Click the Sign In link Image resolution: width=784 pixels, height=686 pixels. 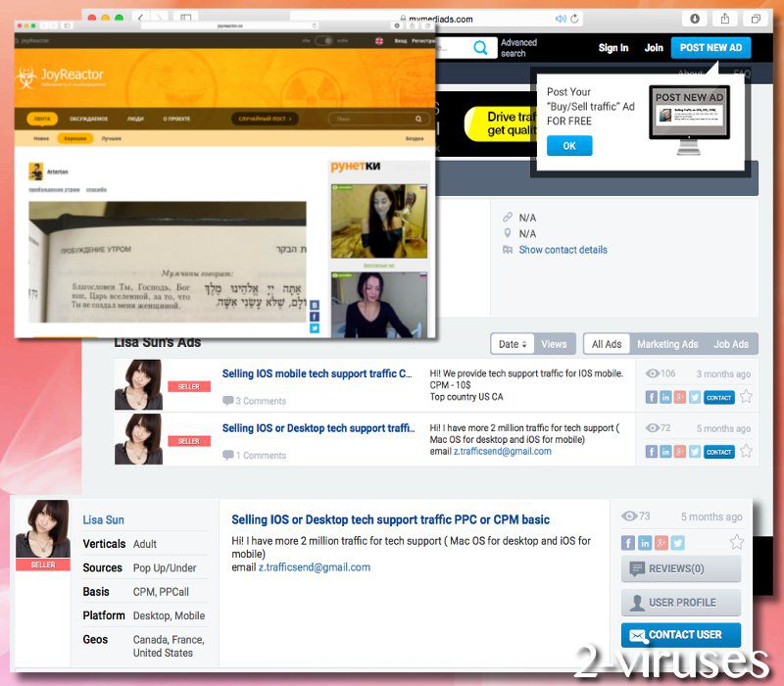[x=613, y=48]
